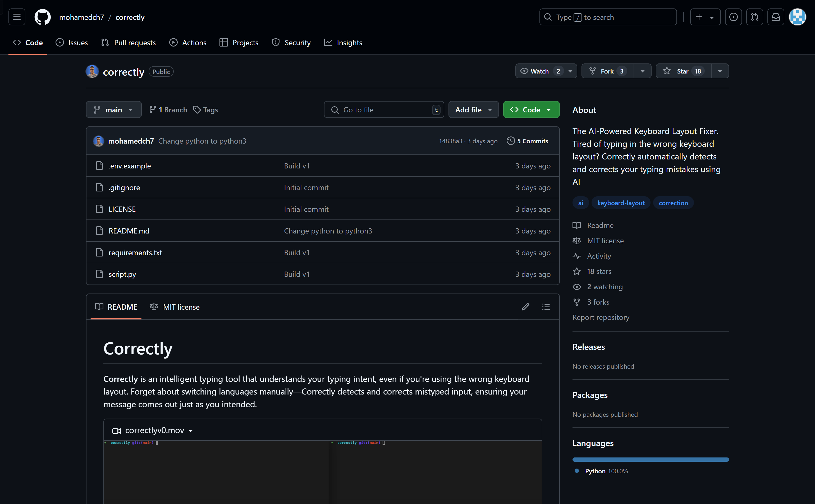Viewport: 815px width, 504px height.
Task: Open the LICENSE file
Action: coord(122,209)
